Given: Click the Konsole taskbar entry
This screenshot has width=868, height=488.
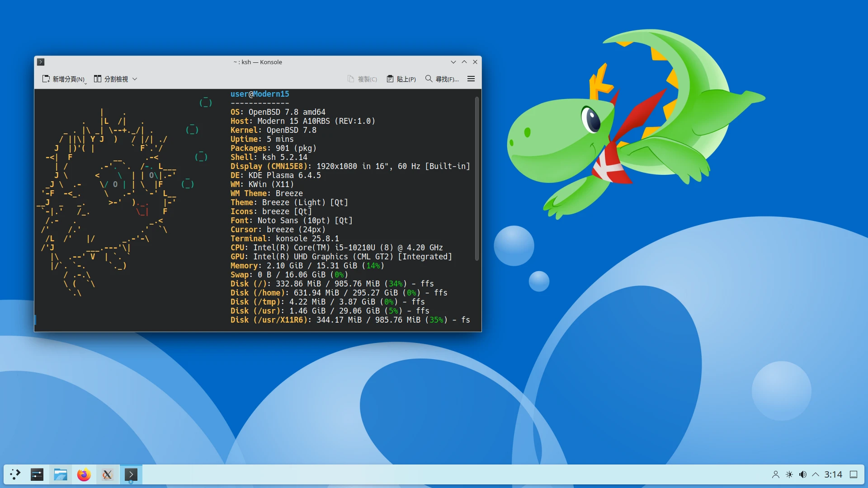Looking at the screenshot, I should coord(131,474).
